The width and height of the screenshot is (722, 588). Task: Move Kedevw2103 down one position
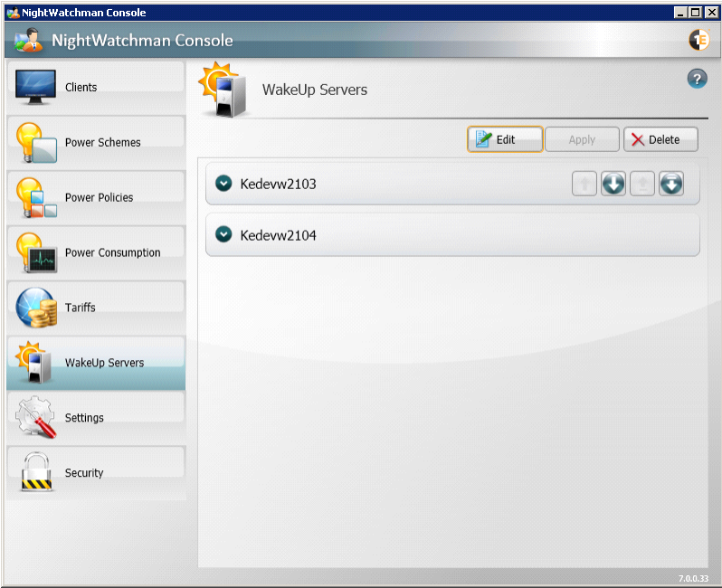click(x=613, y=185)
